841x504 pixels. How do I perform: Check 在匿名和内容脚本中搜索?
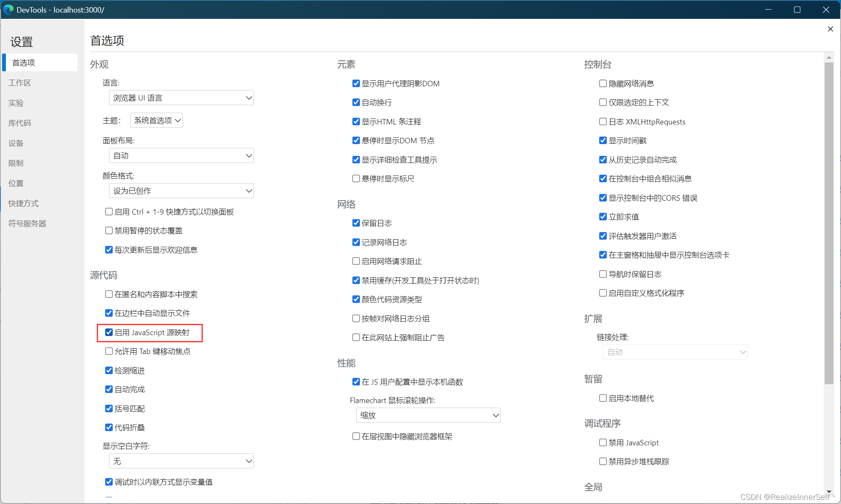[109, 294]
